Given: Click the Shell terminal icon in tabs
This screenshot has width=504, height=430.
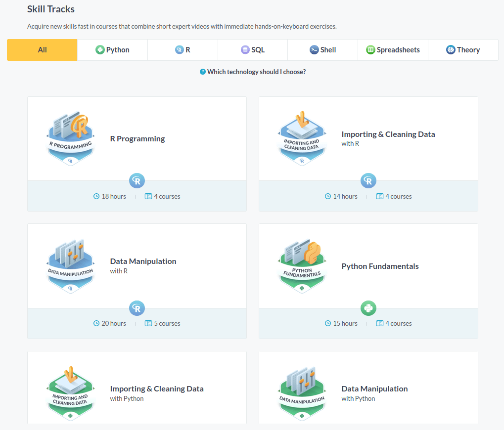Looking at the screenshot, I should (x=314, y=50).
